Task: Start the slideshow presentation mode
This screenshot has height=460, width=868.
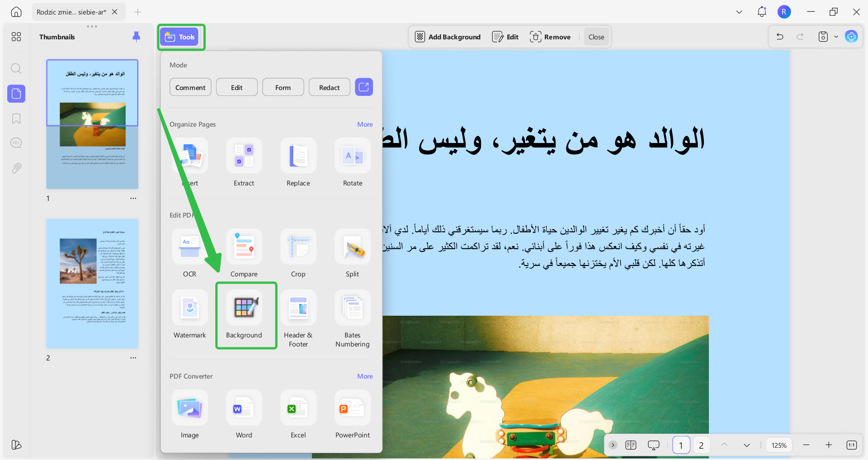Action: (654, 445)
